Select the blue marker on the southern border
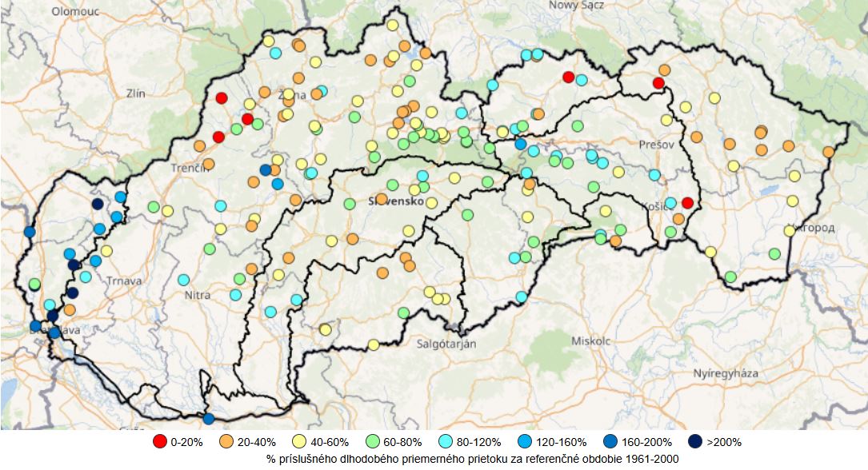The height and width of the screenshot is (470, 868). point(209,418)
